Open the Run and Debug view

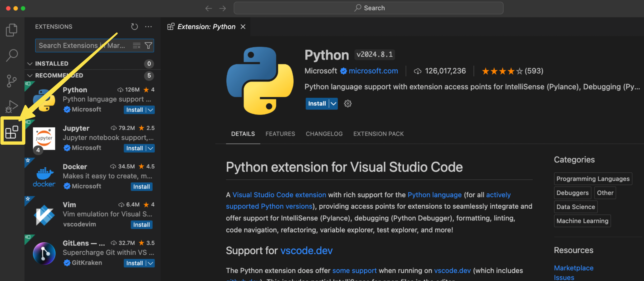tap(11, 106)
